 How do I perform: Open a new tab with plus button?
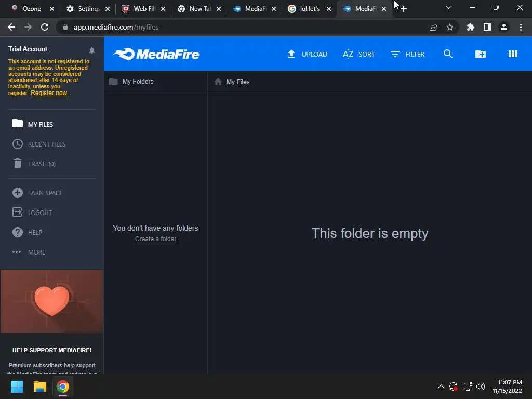coord(403,9)
